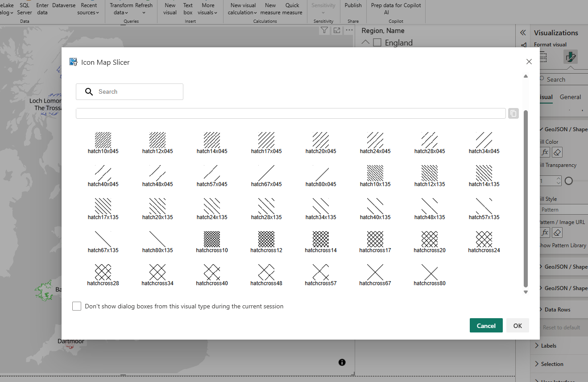This screenshot has width=588, height=382.
Task: Collapse the England region tree node
Action: [x=366, y=43]
